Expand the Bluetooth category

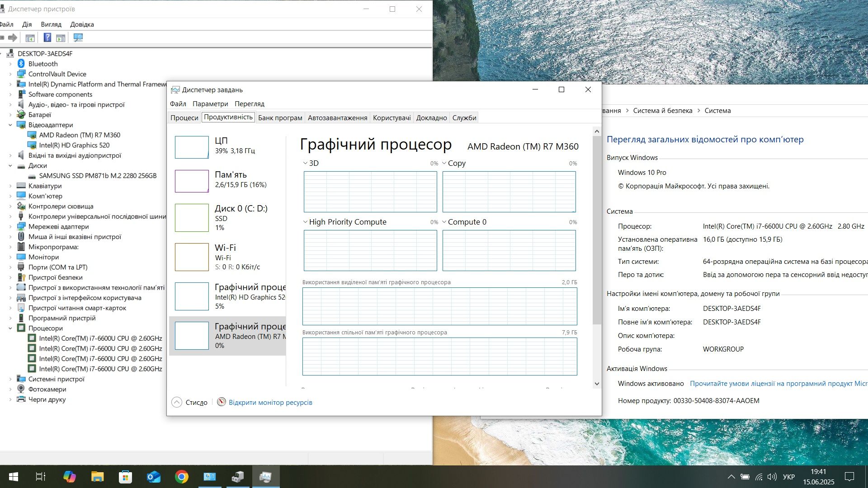tap(10, 64)
